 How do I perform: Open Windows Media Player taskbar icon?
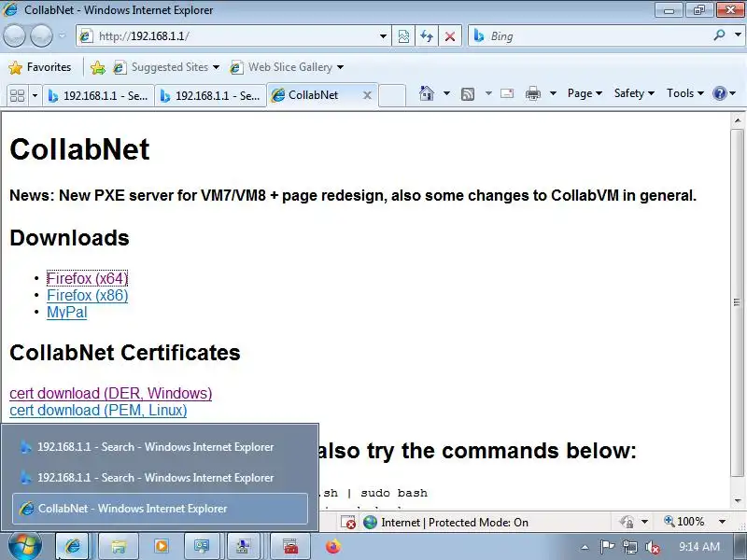click(161, 546)
